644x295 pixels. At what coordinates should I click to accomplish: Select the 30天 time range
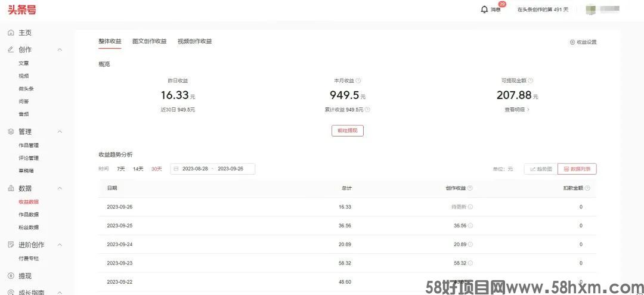click(156, 169)
